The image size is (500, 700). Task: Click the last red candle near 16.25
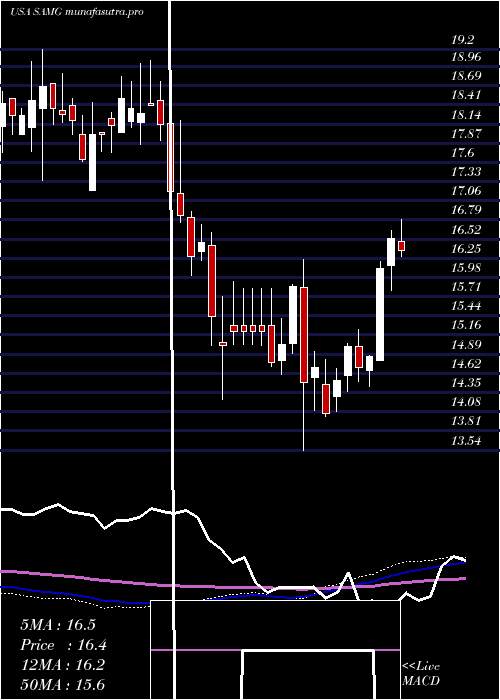click(401, 246)
